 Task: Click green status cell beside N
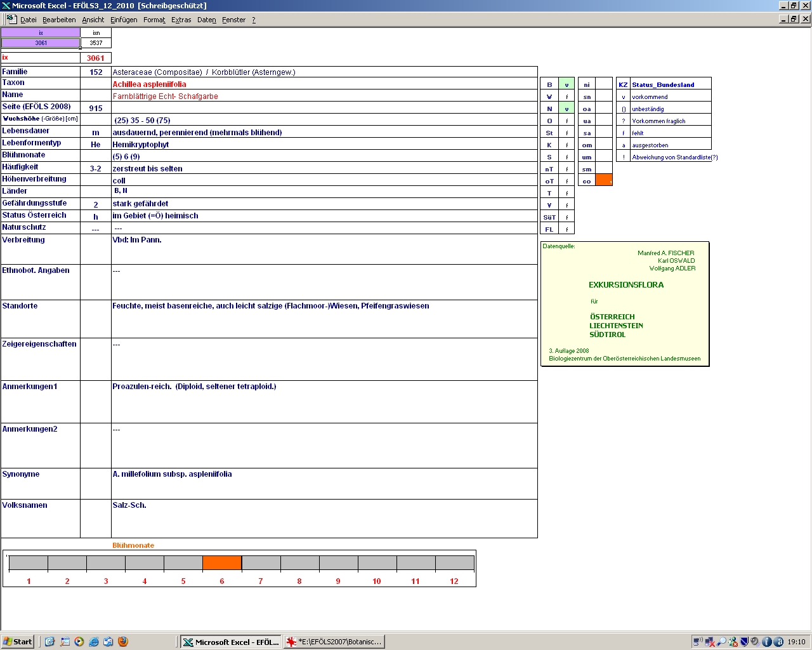click(566, 109)
